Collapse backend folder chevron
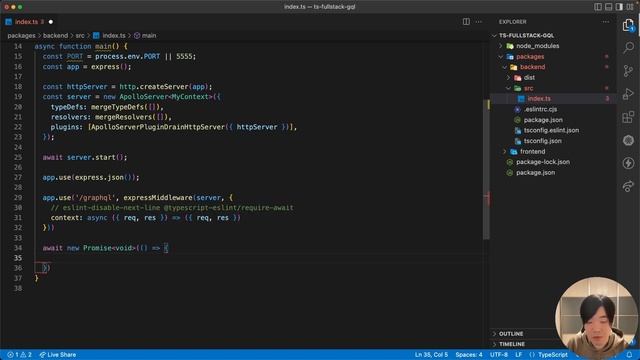Image resolution: width=640 pixels, height=360 pixels. coord(504,67)
